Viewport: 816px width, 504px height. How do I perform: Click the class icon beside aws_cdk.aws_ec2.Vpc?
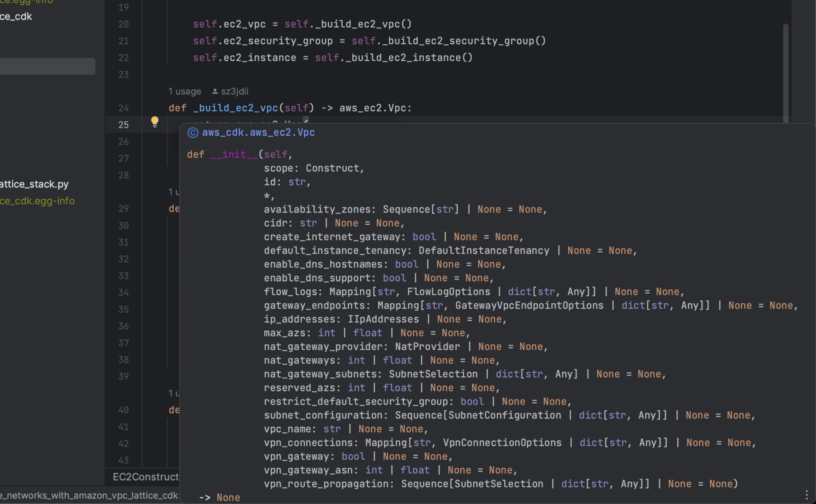[x=192, y=133]
